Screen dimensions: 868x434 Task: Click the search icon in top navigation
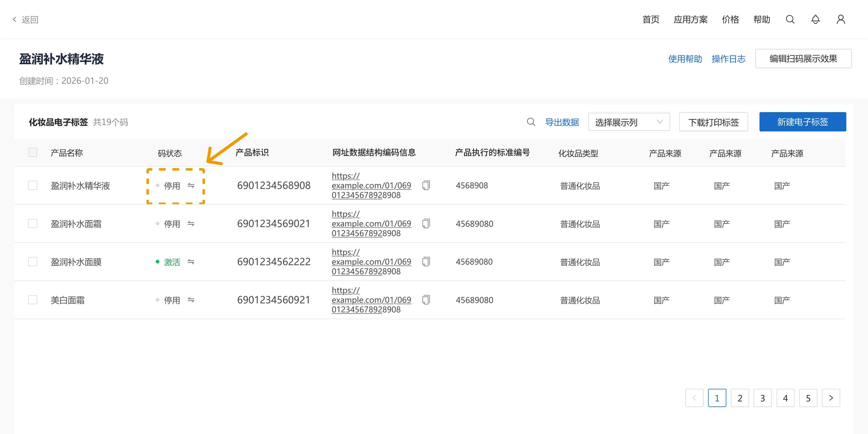coord(790,20)
